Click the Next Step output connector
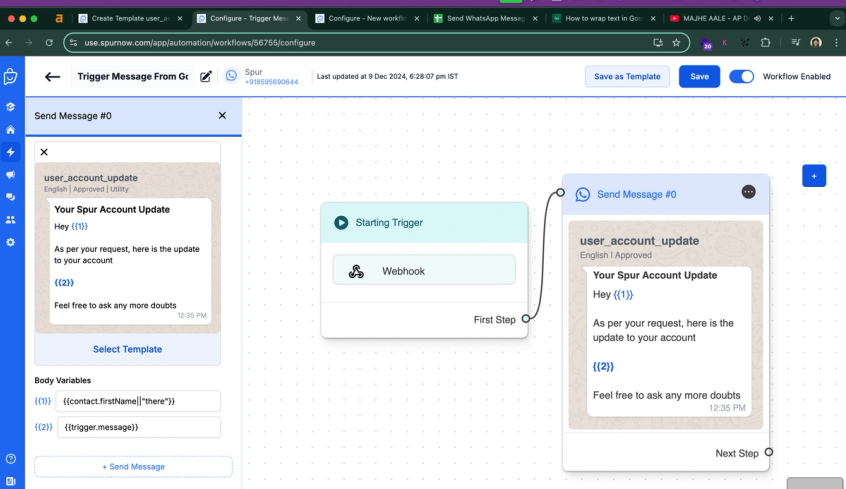This screenshot has width=846, height=489. tap(769, 452)
